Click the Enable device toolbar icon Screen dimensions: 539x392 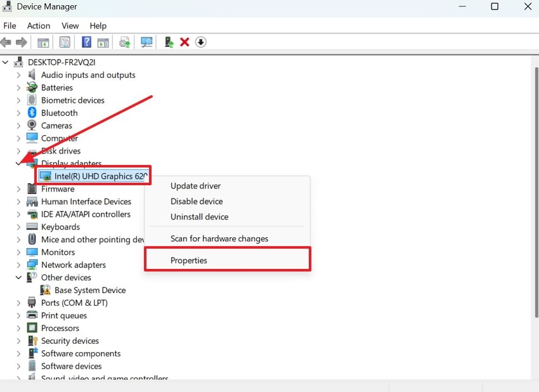(x=169, y=42)
